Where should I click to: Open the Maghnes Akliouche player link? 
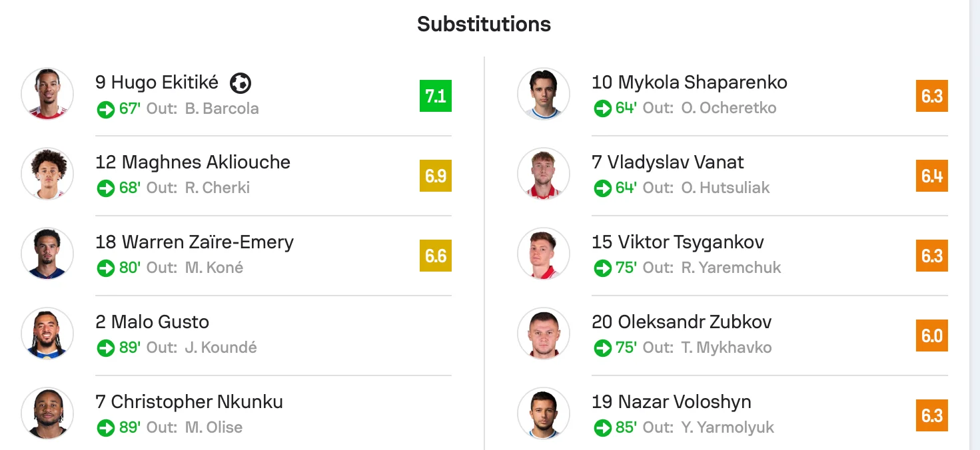coord(193,162)
